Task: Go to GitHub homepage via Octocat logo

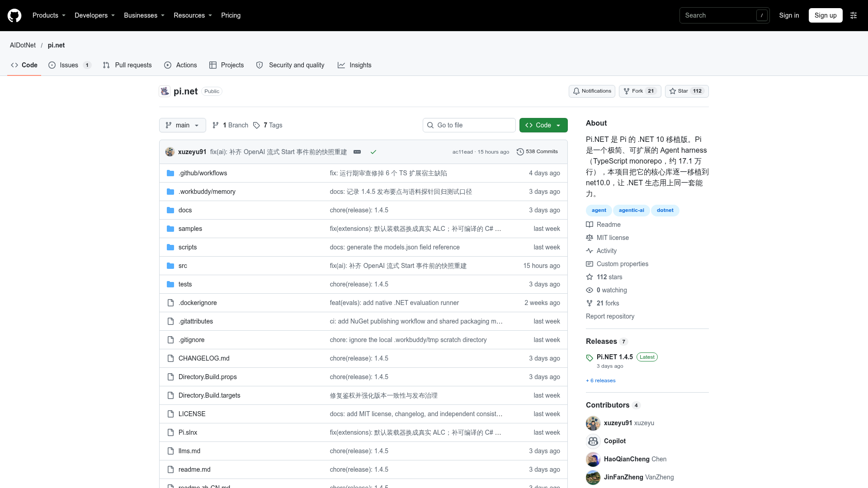Action: [14, 15]
